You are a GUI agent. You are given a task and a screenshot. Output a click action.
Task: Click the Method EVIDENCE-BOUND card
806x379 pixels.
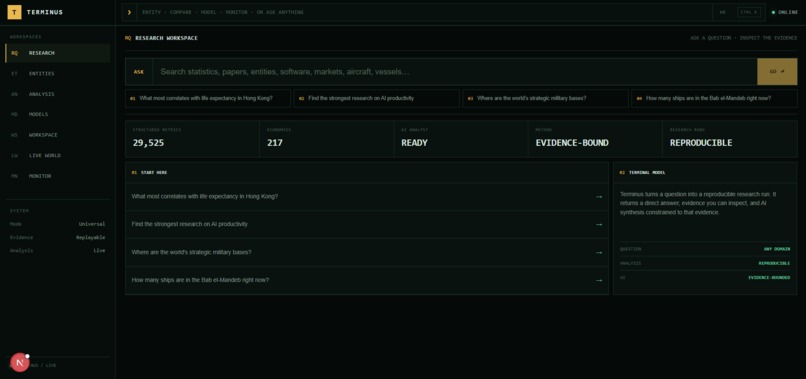(595, 139)
